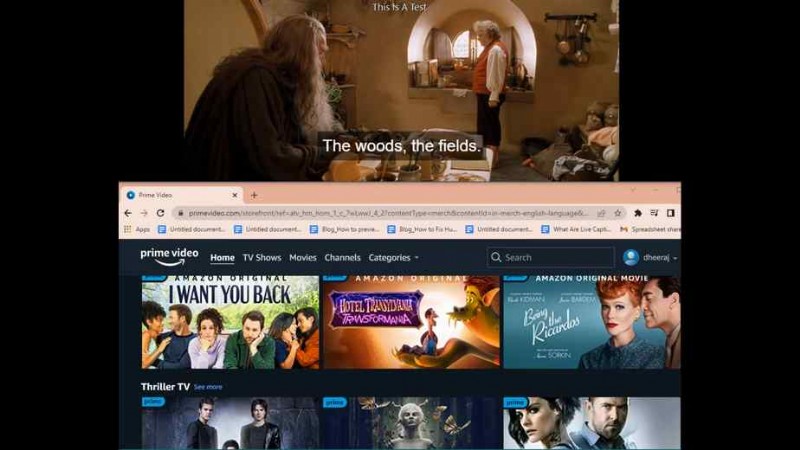
Task: Reload the Prime Video page
Action: click(160, 213)
